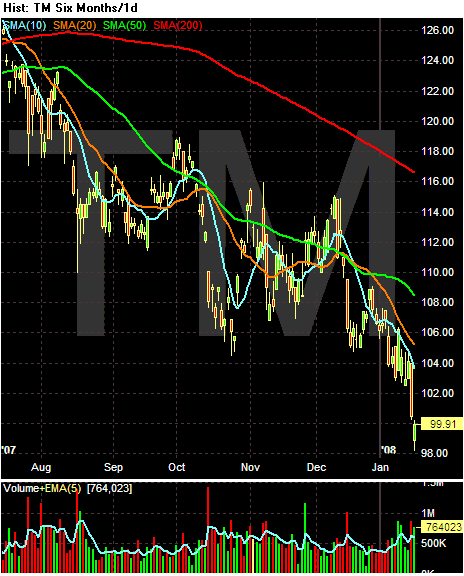
Task: Click the SMA(200) legend label
Action: [x=178, y=25]
